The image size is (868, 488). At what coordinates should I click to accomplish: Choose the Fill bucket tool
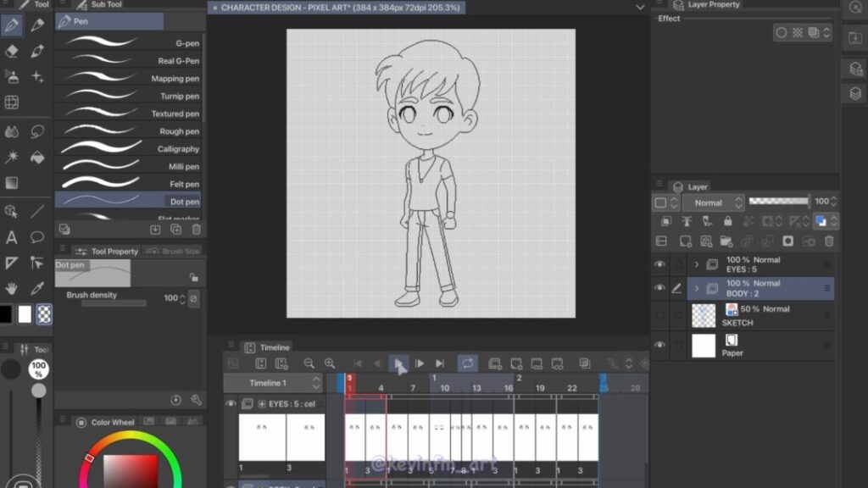pyautogui.click(x=37, y=158)
